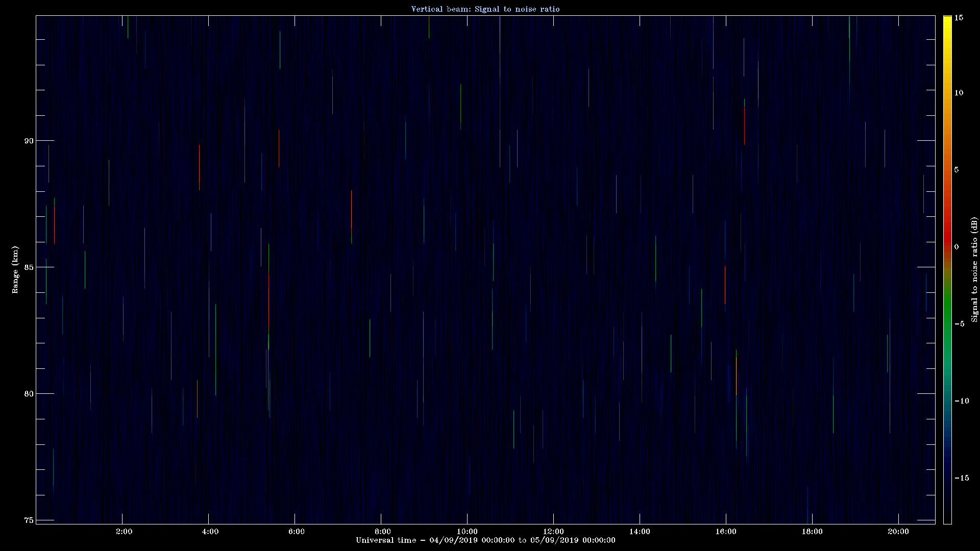This screenshot has height=551, width=980.
Task: Click the plot title 'Vertical beam: Signal to noise ratio'
Action: [x=485, y=9]
